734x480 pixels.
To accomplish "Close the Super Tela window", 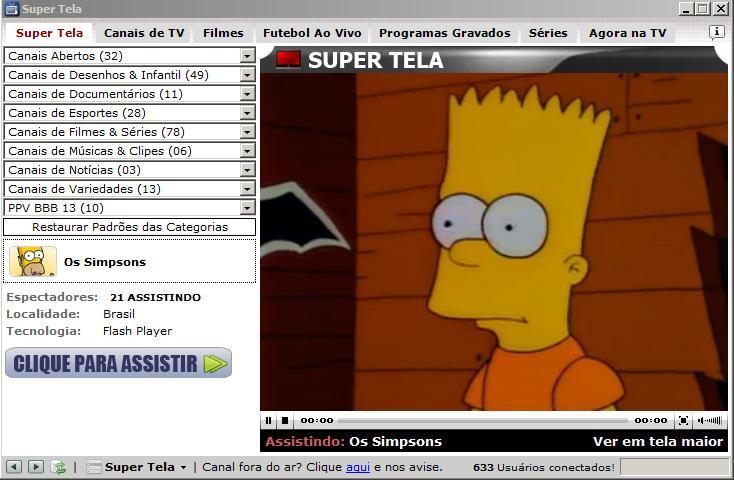I will [x=720, y=8].
